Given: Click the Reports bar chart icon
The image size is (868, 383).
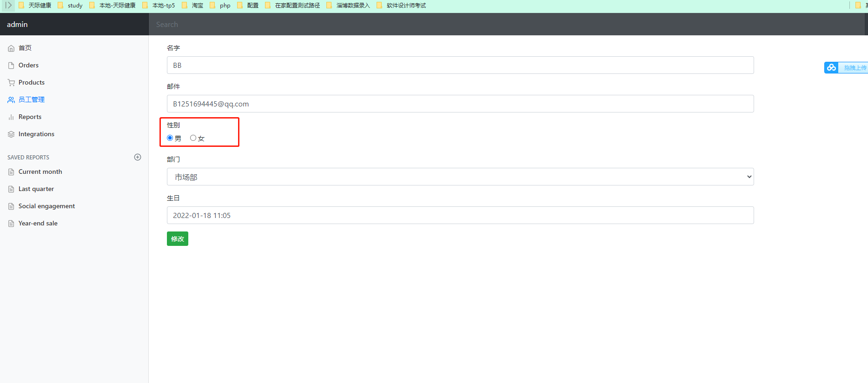Looking at the screenshot, I should [x=11, y=117].
